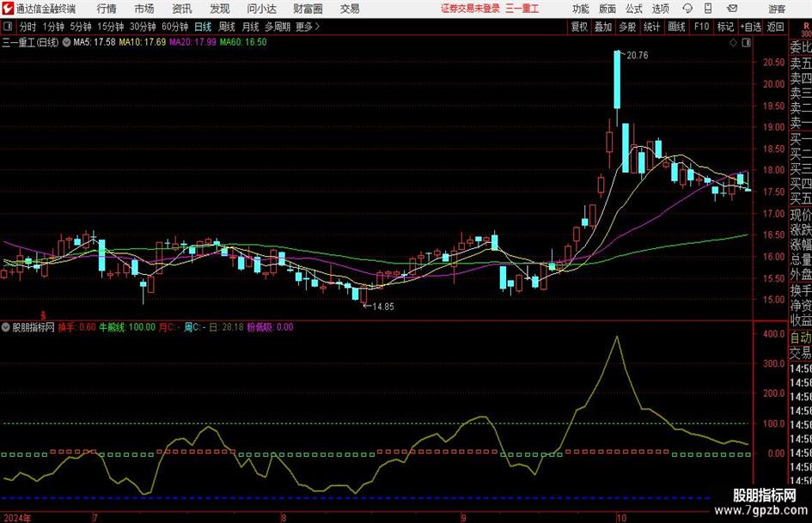This screenshot has height=523, width=812.
Task: Click the mobile phone icon
Action: pyautogui.click(x=708, y=9)
